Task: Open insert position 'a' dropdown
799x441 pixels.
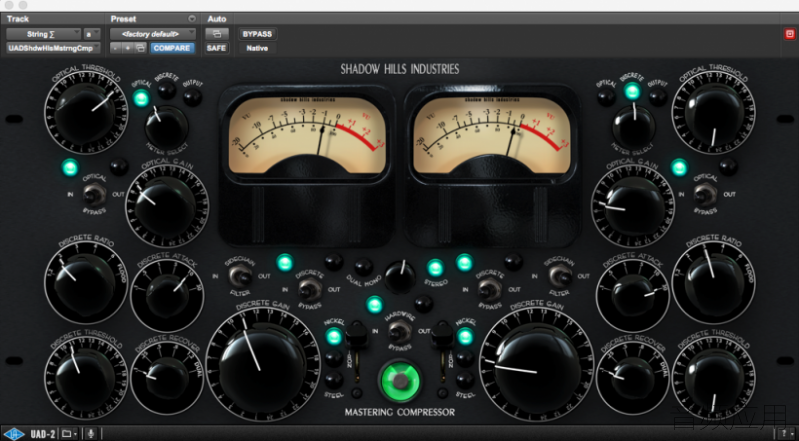Action: [x=92, y=34]
